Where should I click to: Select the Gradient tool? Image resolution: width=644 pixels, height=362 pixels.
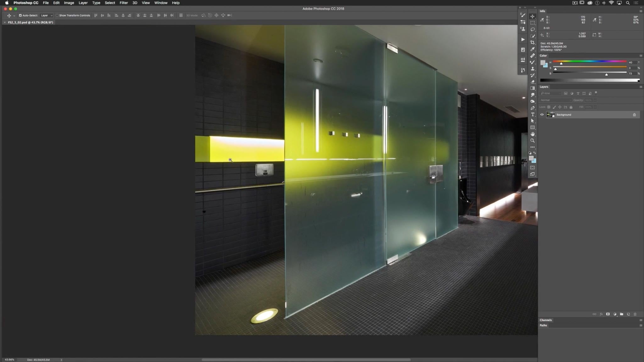532,88
